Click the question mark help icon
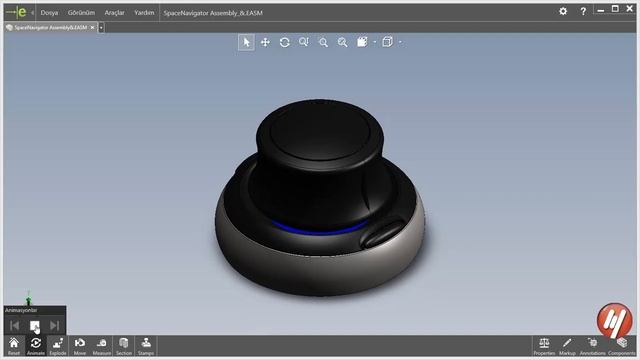 point(583,11)
